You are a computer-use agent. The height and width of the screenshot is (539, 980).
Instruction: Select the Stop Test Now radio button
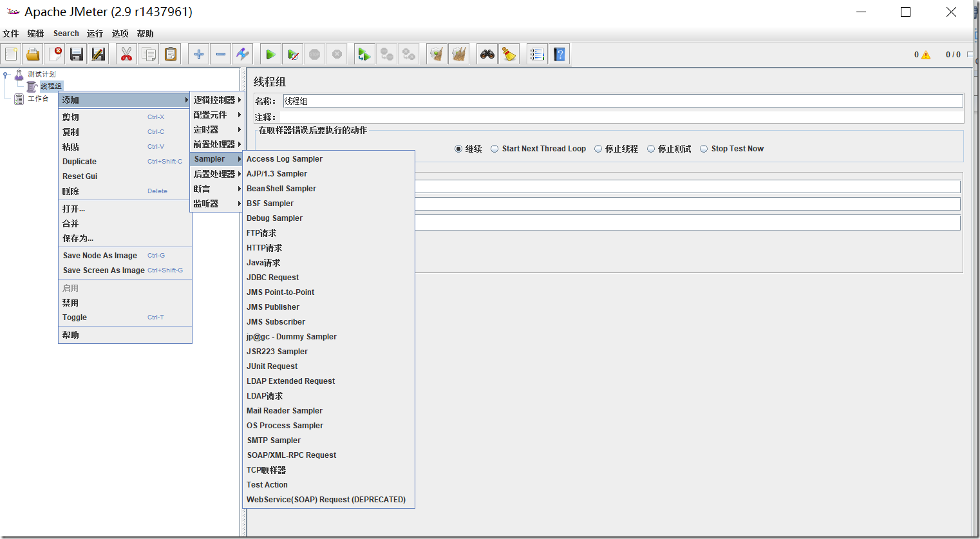pos(704,149)
